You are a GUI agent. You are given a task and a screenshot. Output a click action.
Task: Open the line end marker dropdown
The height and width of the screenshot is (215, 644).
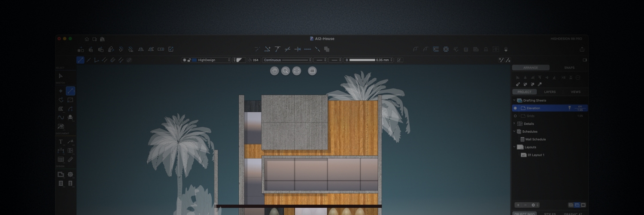tap(335, 60)
